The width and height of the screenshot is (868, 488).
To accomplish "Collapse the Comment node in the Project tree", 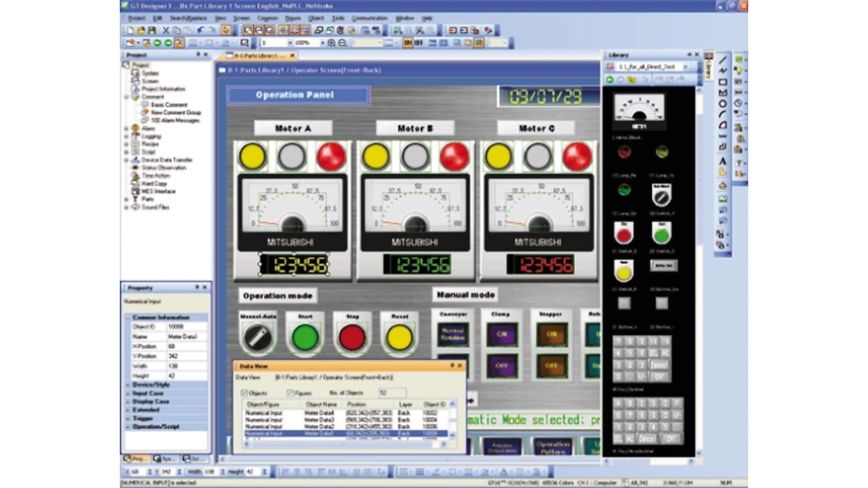I will (126, 97).
